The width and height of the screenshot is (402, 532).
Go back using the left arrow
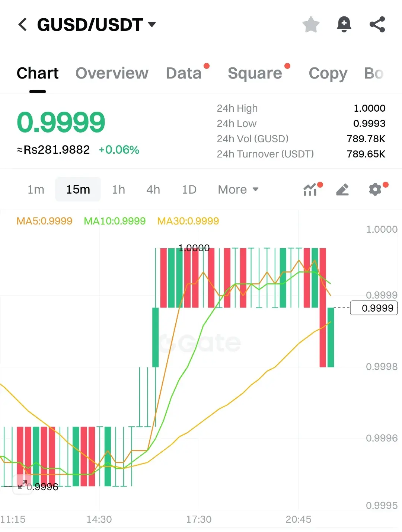(23, 25)
